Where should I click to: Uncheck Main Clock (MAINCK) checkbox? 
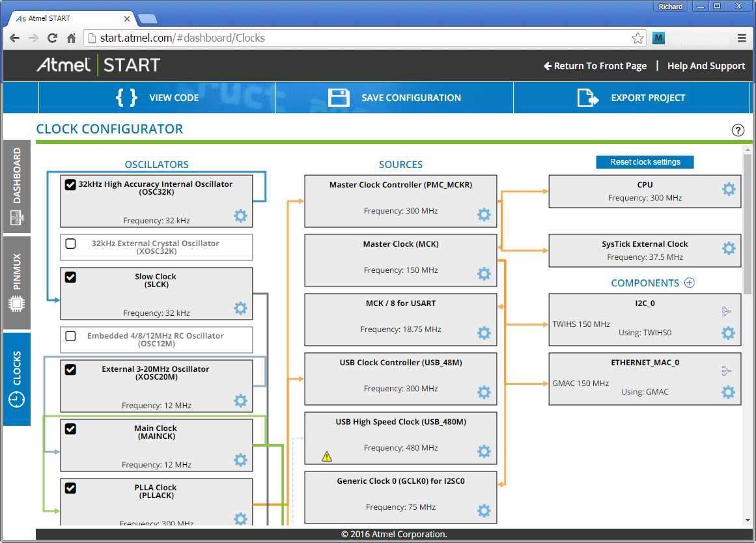(70, 429)
